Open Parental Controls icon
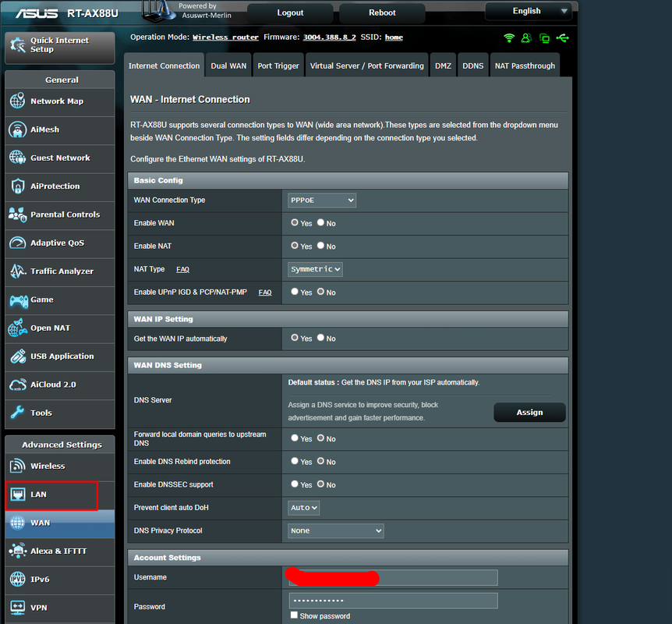The image size is (672, 624). pos(18,214)
